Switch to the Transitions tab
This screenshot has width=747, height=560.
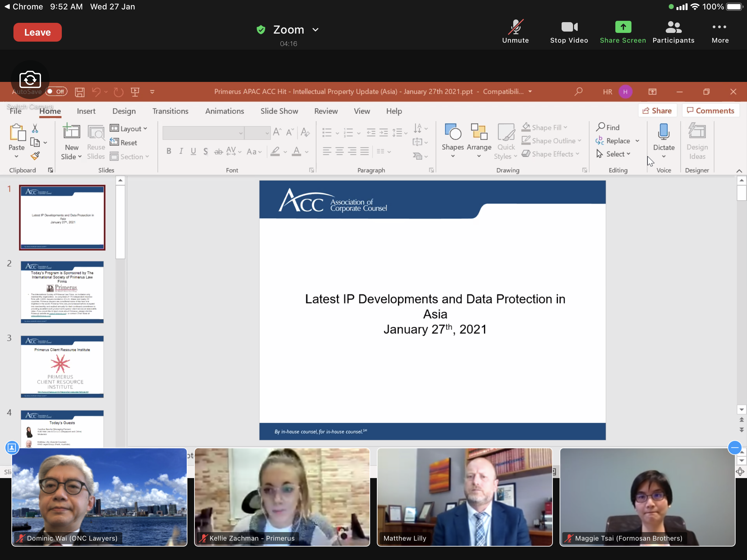tap(170, 111)
